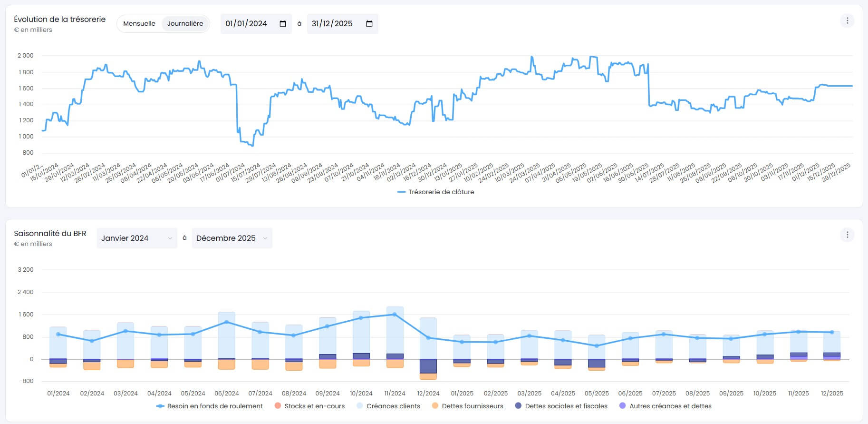This screenshot has height=424, width=868.
Task: Toggle Besoin en fonds de roulement legend series
Action: pos(209,406)
